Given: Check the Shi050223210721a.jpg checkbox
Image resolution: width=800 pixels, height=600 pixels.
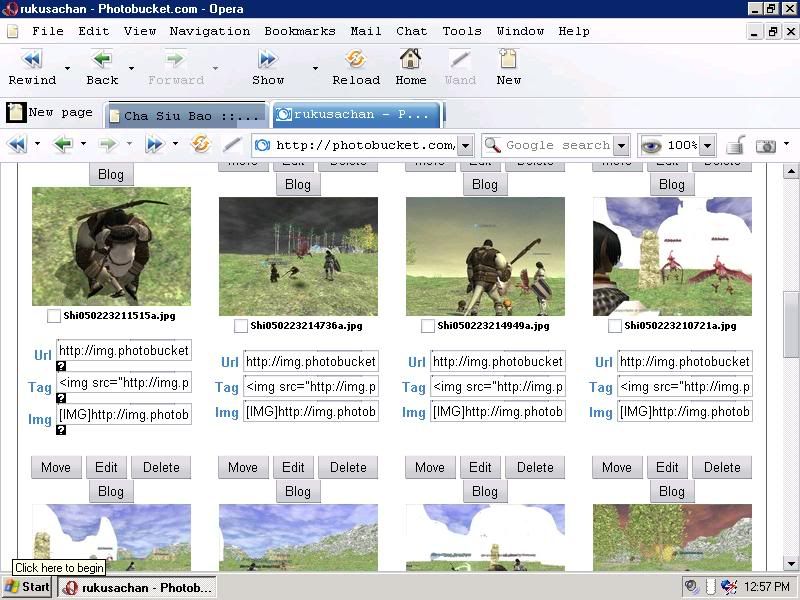Looking at the screenshot, I should pos(615,326).
